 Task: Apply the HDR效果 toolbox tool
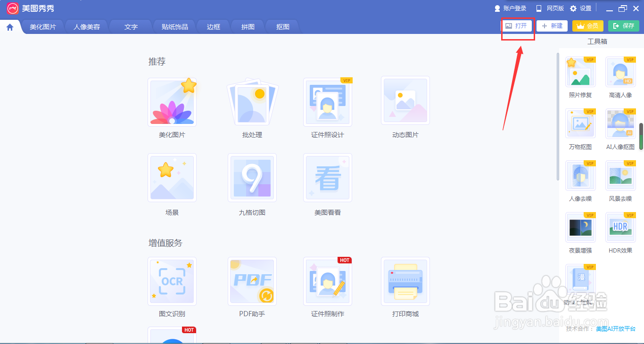tap(620, 228)
